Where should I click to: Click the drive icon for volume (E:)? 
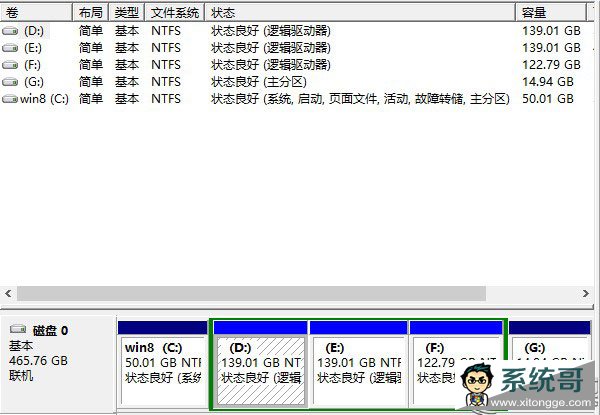click(10, 48)
